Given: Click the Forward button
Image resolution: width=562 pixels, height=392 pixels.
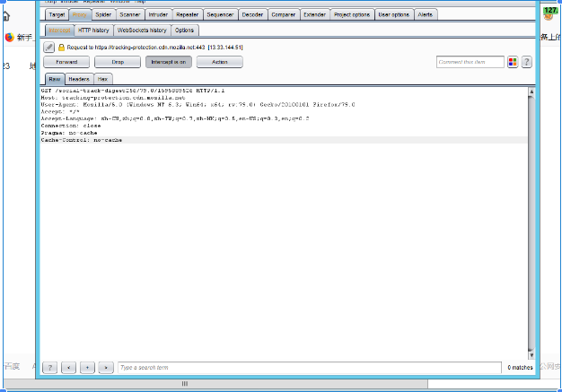Looking at the screenshot, I should click(x=66, y=62).
